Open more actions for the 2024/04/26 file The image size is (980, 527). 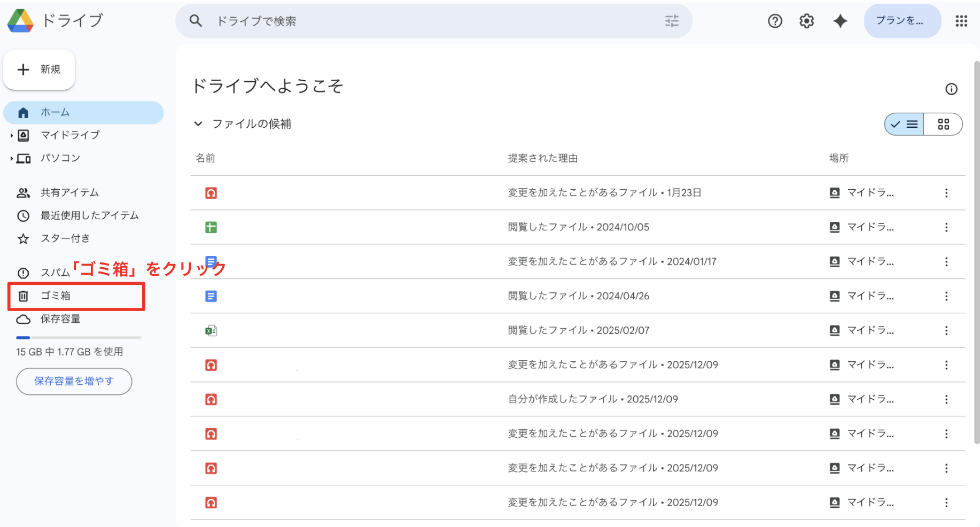pos(946,296)
